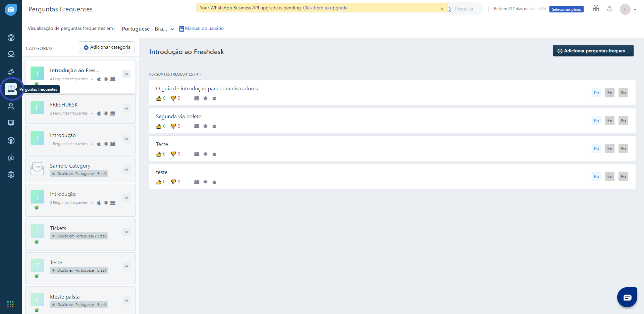644x314 pixels.
Task: Open the inbox icon in sidebar
Action: [11, 54]
